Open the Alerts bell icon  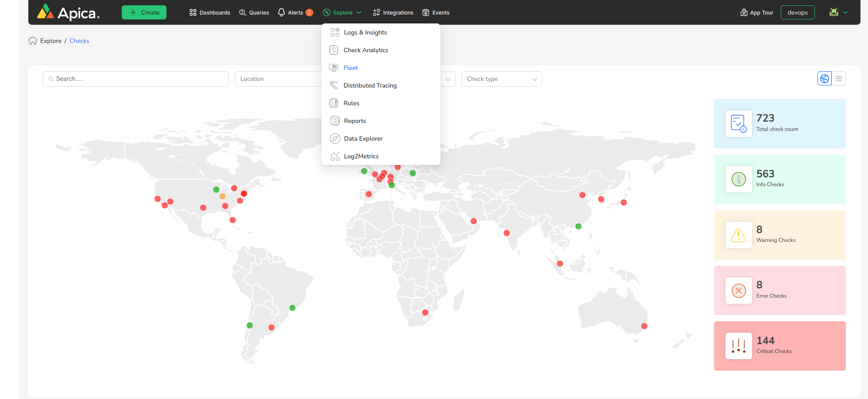point(282,12)
